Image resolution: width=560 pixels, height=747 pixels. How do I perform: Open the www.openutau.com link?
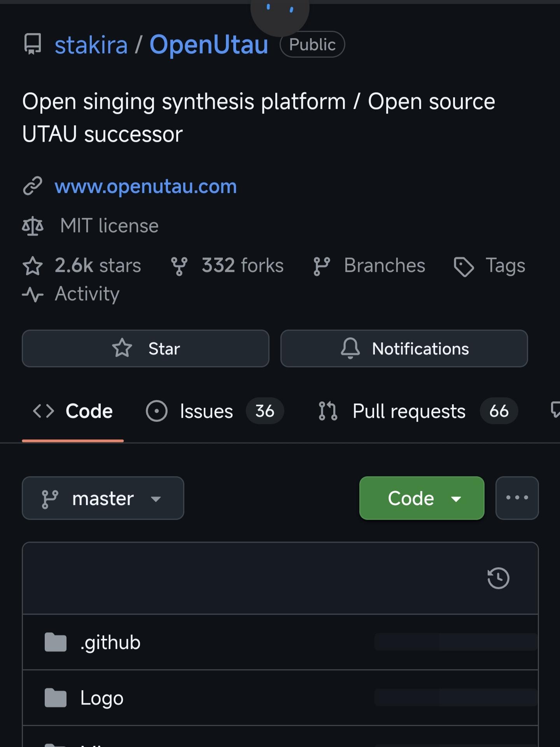point(145,186)
